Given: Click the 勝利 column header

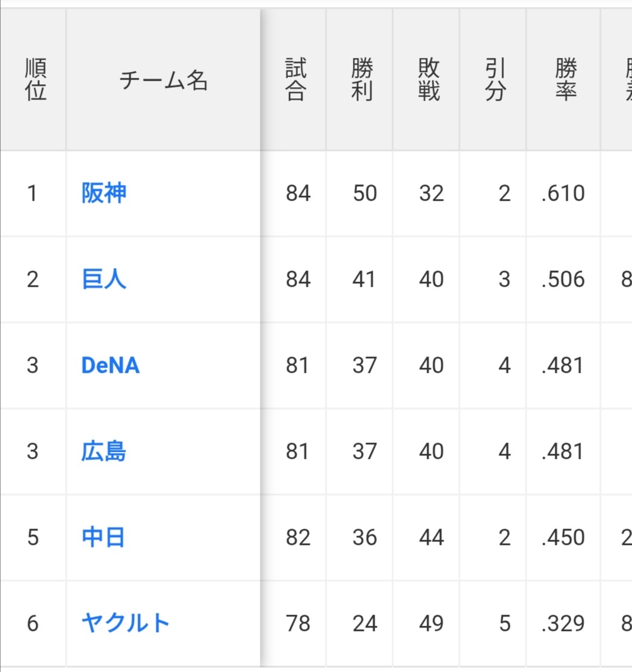Looking at the screenshot, I should [x=362, y=80].
